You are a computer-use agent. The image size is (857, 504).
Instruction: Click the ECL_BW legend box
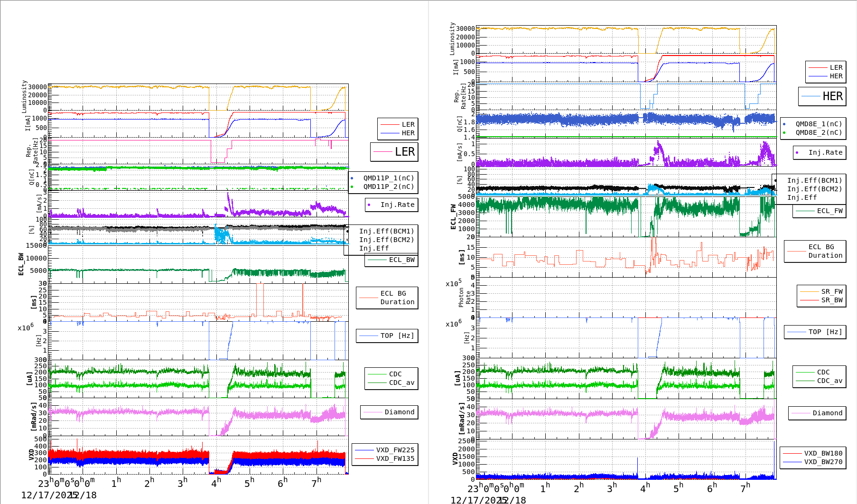pos(391,260)
